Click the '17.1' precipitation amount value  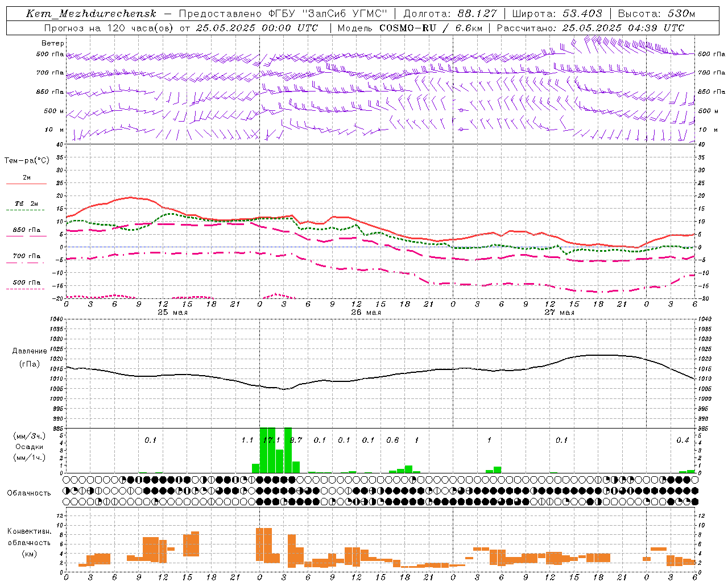pos(271,440)
